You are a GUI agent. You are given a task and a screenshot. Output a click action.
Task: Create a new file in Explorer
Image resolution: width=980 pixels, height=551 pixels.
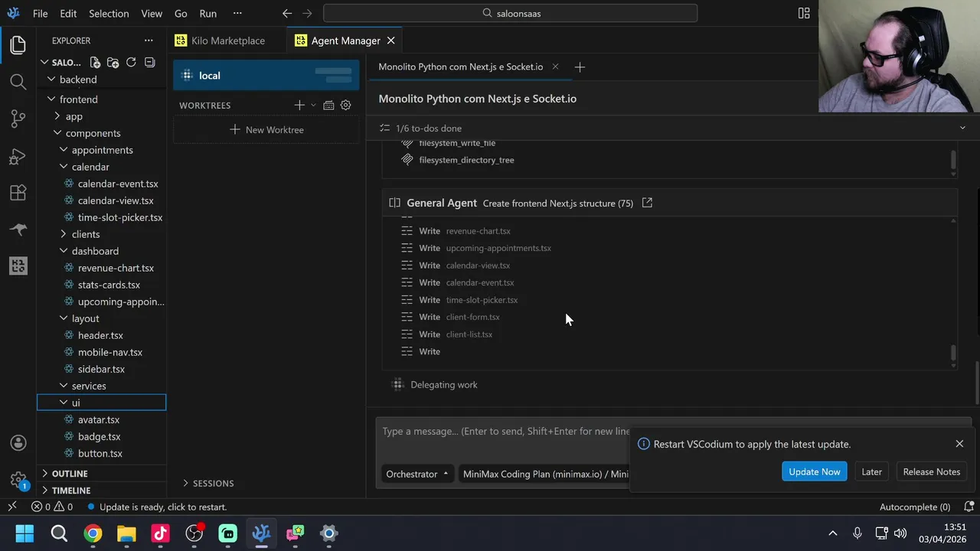click(x=95, y=63)
